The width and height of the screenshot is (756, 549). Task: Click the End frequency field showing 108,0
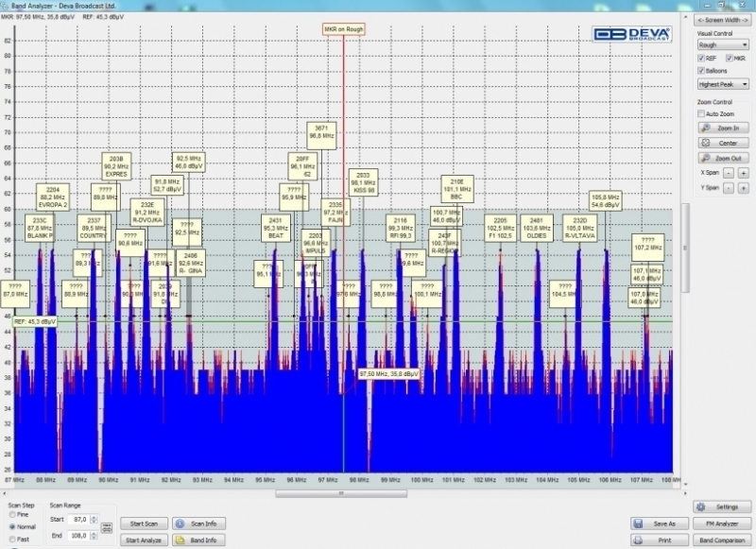78,536
